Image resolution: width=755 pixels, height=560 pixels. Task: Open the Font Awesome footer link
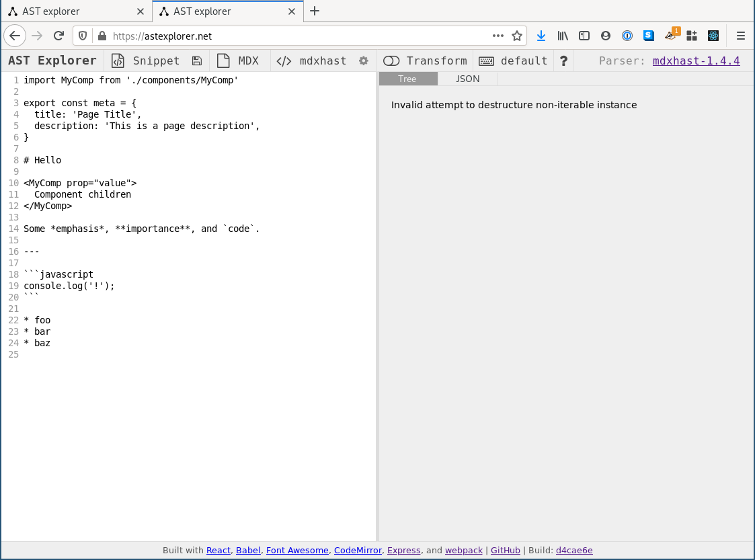297,551
